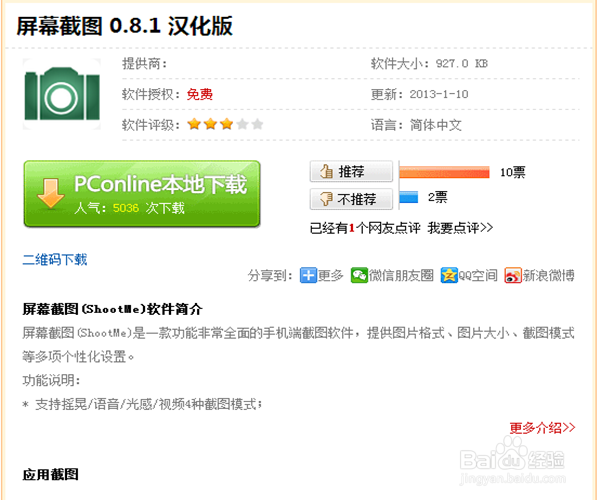Share via 微信朋友圈 text link
Viewport: 600px width, 500px height.
[x=401, y=275]
